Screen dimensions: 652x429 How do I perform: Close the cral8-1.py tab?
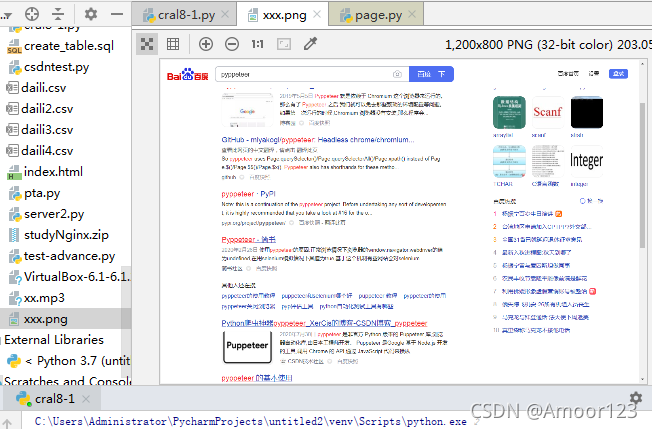[225, 15]
